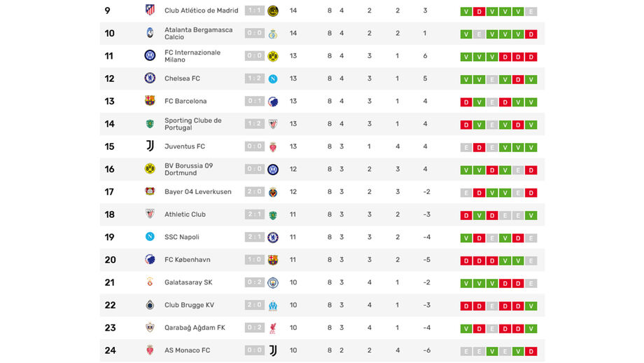Click the AS Monaco crest beside the team name
644x363 pixels.
[x=150, y=350]
